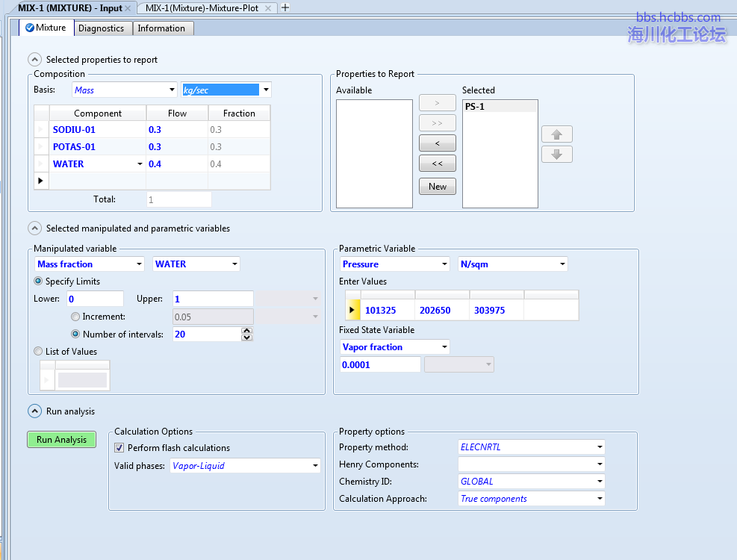Collapse the Run analysis section
Screen dimensions: 737x560
click(35, 411)
